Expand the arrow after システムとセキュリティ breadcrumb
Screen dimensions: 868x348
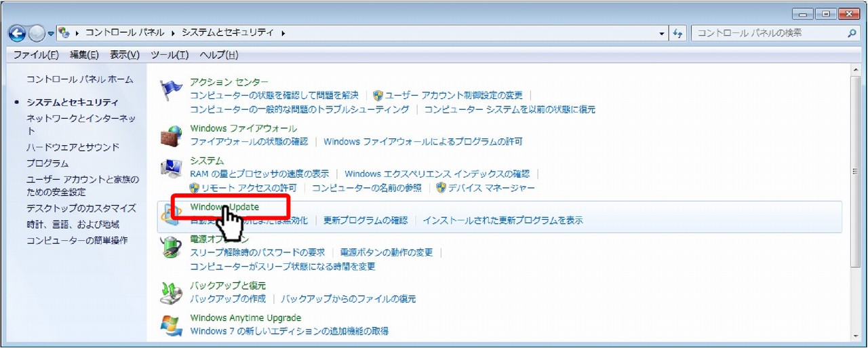[x=283, y=33]
